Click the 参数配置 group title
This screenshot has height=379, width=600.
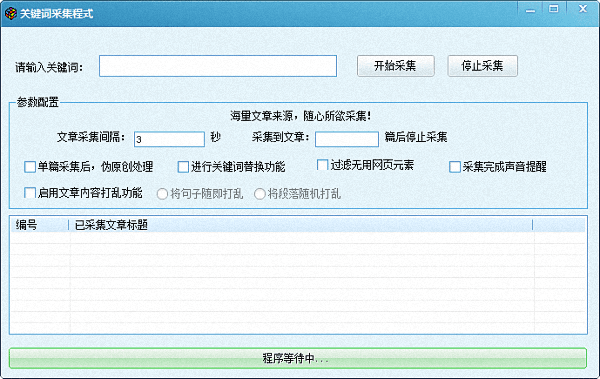38,102
